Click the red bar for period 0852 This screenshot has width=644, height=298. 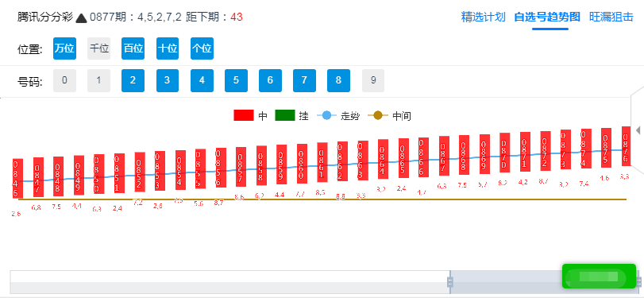coord(140,172)
